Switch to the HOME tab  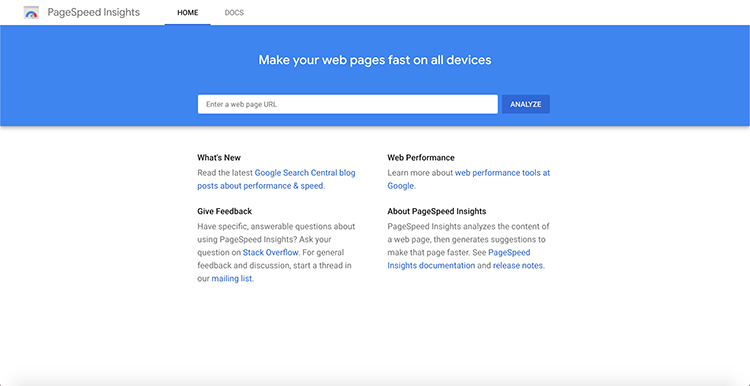point(188,13)
